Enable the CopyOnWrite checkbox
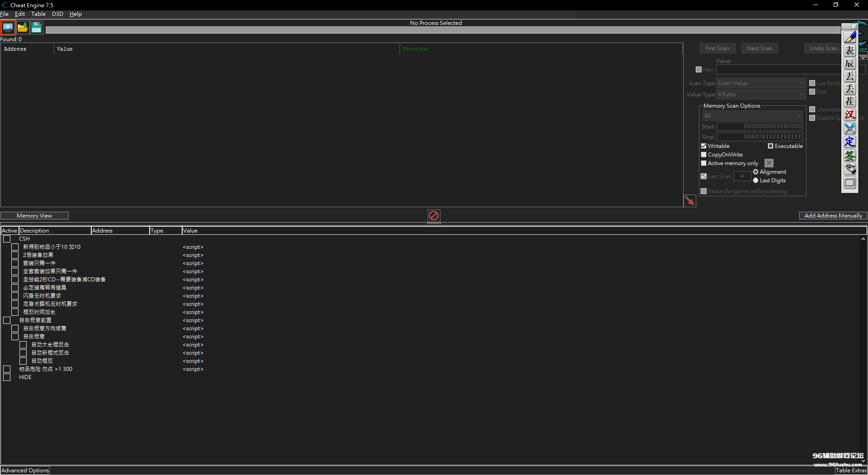The image size is (868, 475). pos(704,155)
